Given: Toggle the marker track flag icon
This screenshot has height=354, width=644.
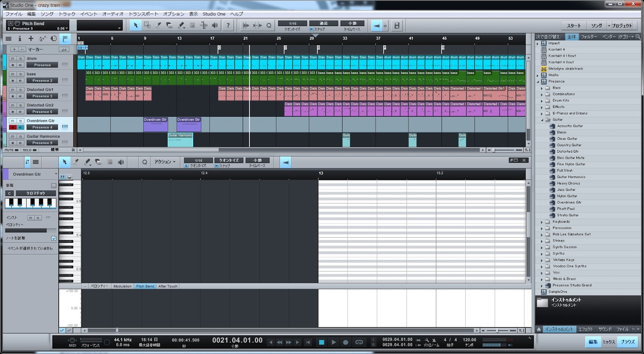Looking at the screenshot, I should pyautogui.click(x=65, y=39).
